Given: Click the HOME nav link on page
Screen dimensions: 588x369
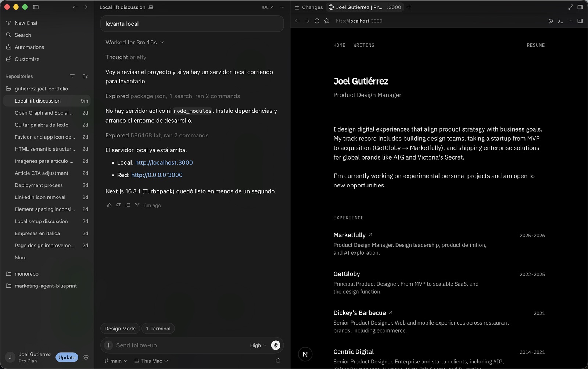Looking at the screenshot, I should [339, 45].
